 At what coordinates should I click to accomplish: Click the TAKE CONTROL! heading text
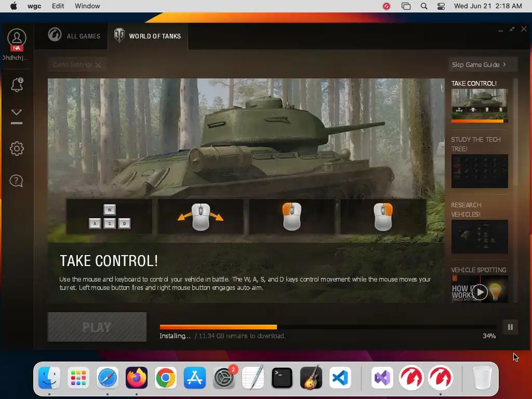point(109,261)
